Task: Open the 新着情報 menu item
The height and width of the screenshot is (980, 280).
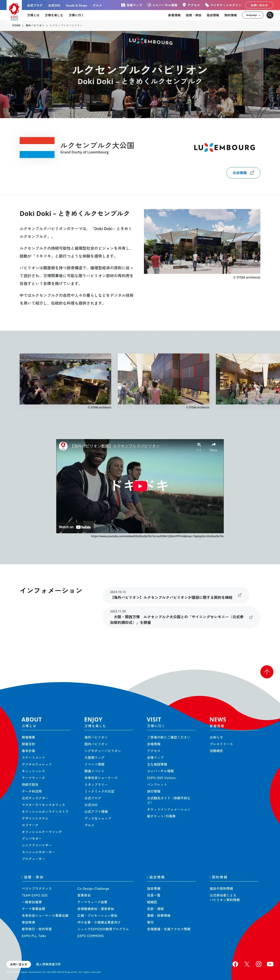Action: point(174,15)
